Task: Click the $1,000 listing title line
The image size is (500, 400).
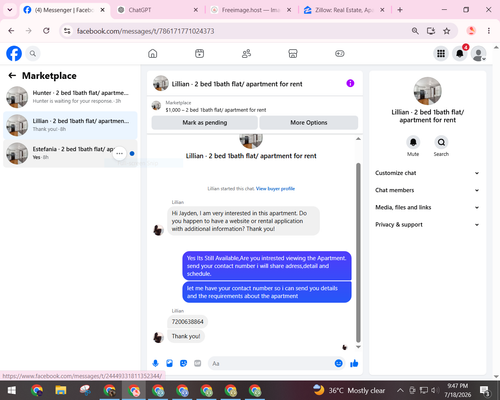Action: 216,110
